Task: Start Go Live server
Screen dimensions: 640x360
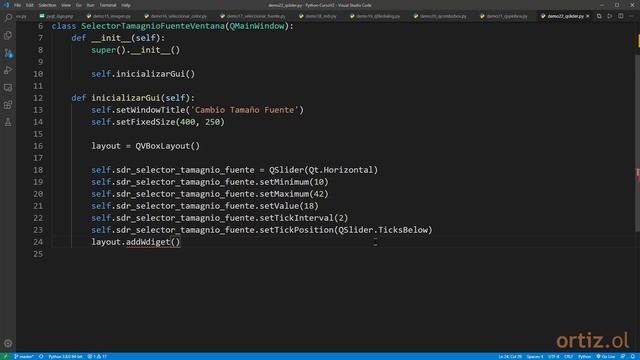Action: pyautogui.click(x=606, y=356)
